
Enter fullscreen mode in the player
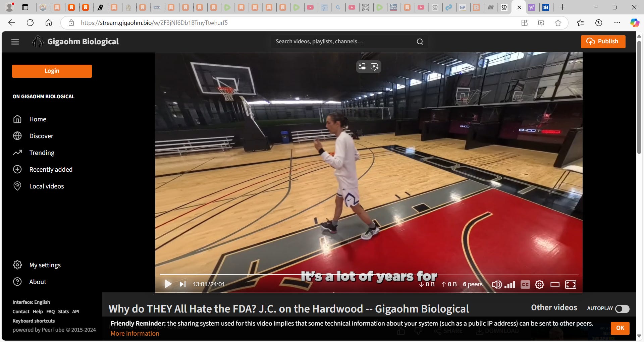point(571,285)
